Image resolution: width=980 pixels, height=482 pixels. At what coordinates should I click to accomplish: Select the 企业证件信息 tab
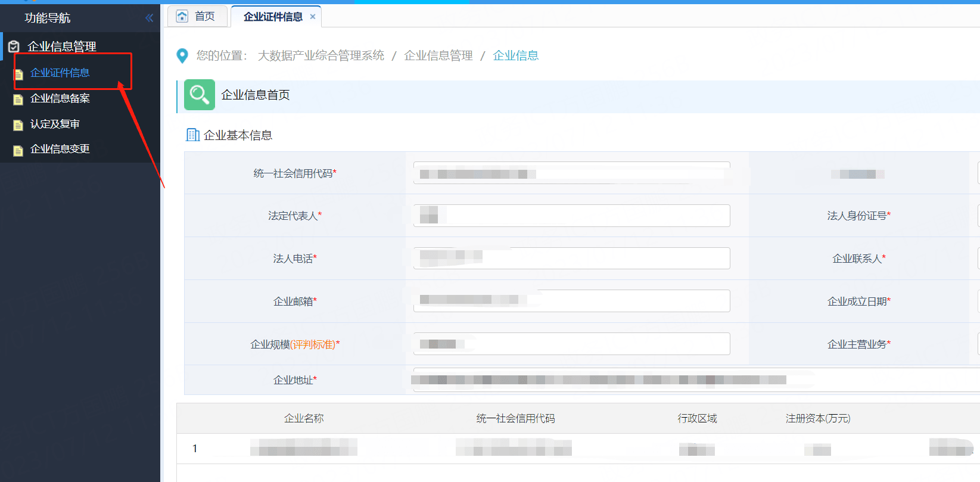pos(272,17)
